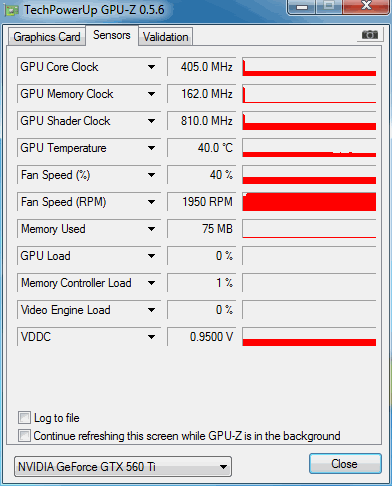Screen dimensions: 392x486
Task: Click the GPU-Z app icon in title bar
Action: pos(12,10)
